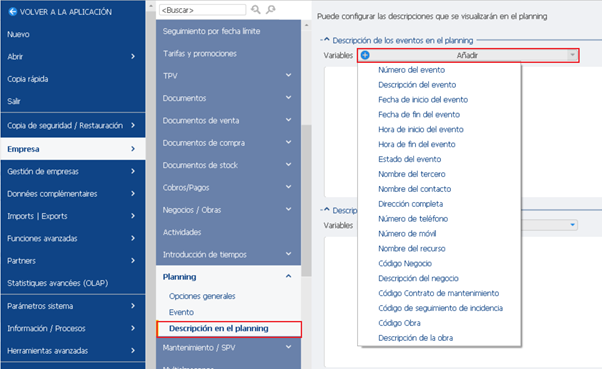The height and width of the screenshot is (369, 602).
Task: Open the Partners menu
Action: click(x=73, y=261)
